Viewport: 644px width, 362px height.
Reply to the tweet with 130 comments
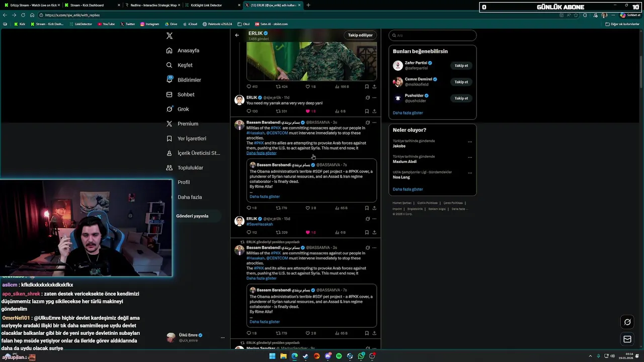click(252, 111)
